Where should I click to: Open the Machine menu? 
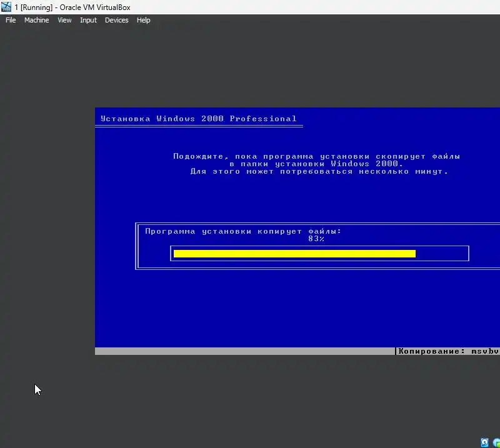[x=37, y=20]
